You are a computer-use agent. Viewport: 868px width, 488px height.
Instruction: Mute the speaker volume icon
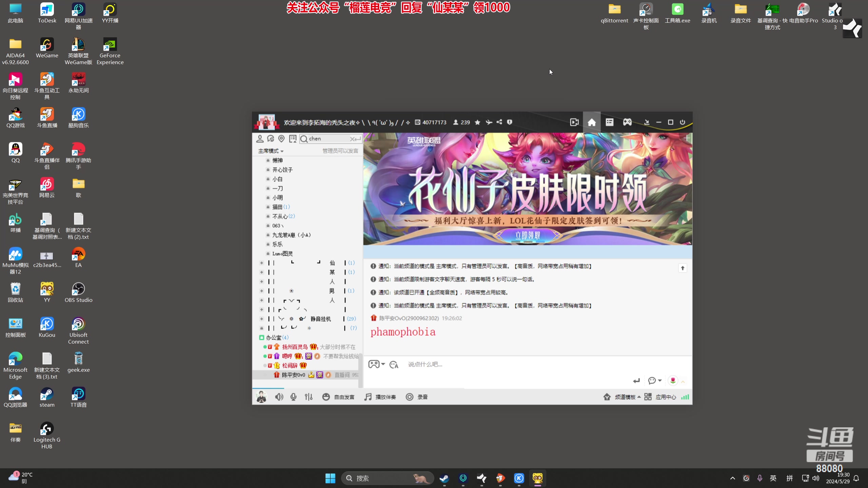[279, 397]
